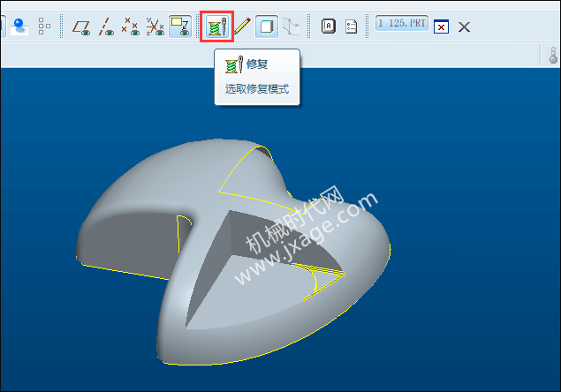561x392 pixels.
Task: Click the gray X cancel icon
Action: pyautogui.click(x=464, y=26)
